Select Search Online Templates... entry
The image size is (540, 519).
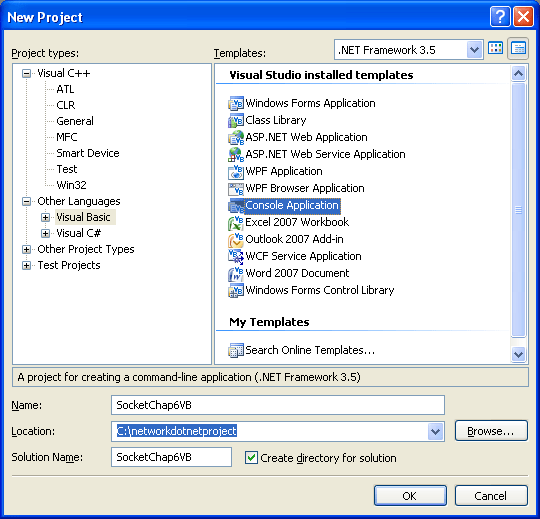[310, 350]
